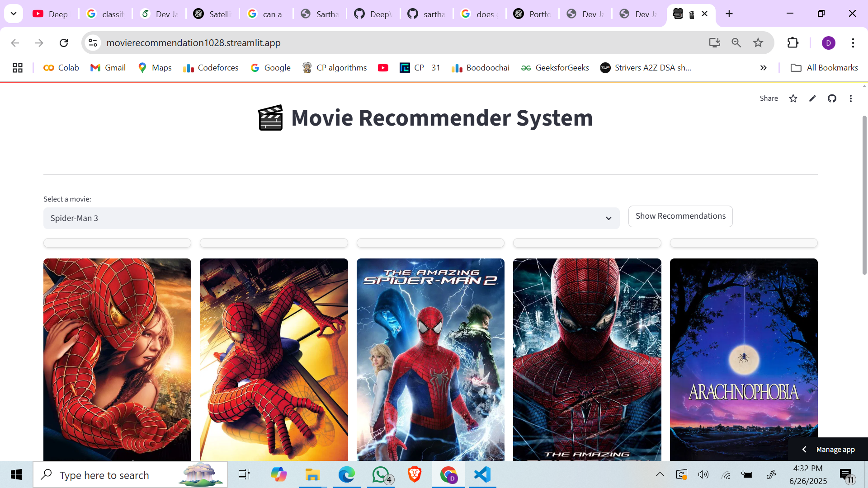Image resolution: width=868 pixels, height=488 pixels.
Task: Favorite the app with the Streamlit star icon
Action: [x=793, y=99]
